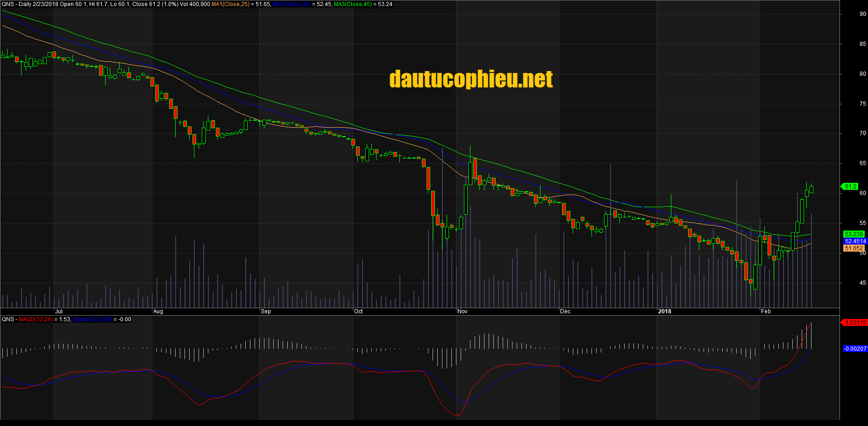Toggle the orange 51.652 MA1 axis flag
This screenshot has width=868, height=426.
pyautogui.click(x=855, y=248)
